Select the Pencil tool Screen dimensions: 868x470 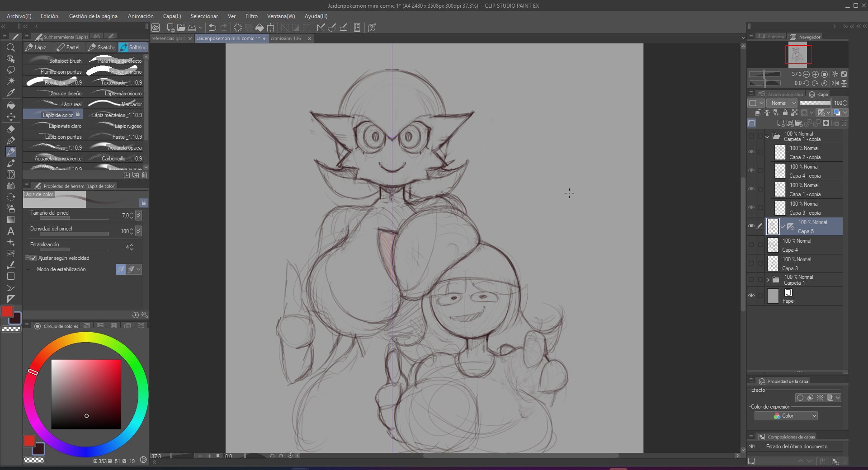pyautogui.click(x=11, y=152)
